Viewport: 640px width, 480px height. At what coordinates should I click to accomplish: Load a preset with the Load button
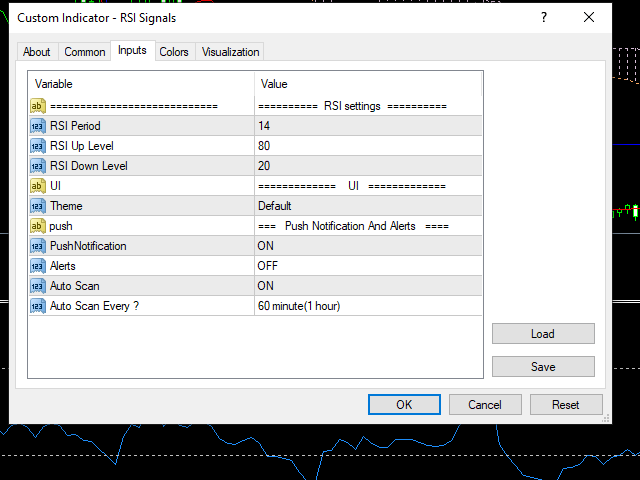coord(543,334)
